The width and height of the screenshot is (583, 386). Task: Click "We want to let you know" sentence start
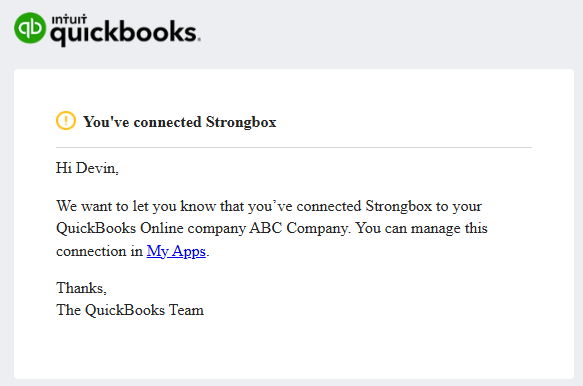(136, 206)
